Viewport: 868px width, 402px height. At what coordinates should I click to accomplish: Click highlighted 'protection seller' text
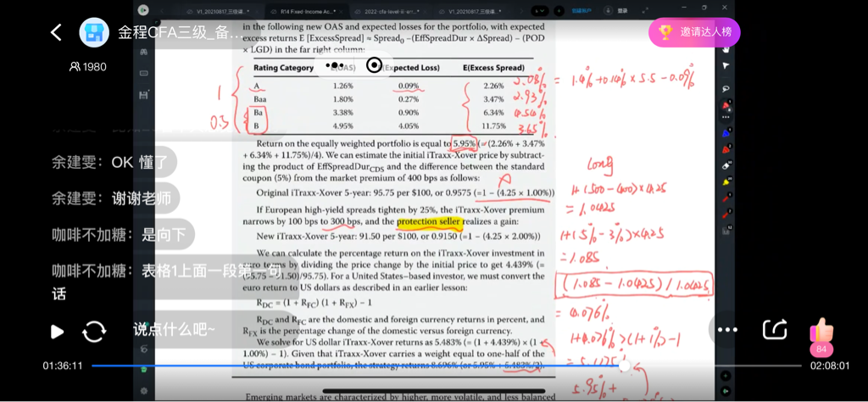(429, 221)
